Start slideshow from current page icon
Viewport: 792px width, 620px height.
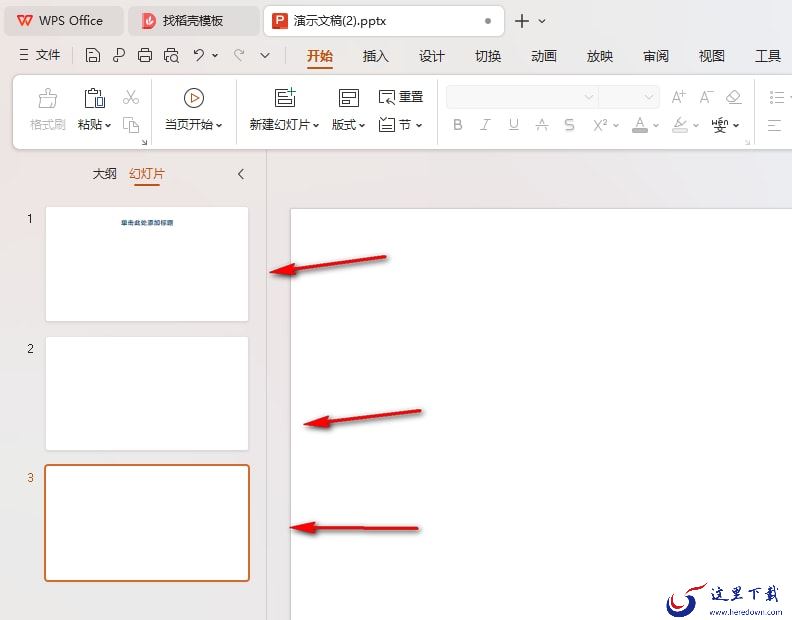pyautogui.click(x=194, y=98)
